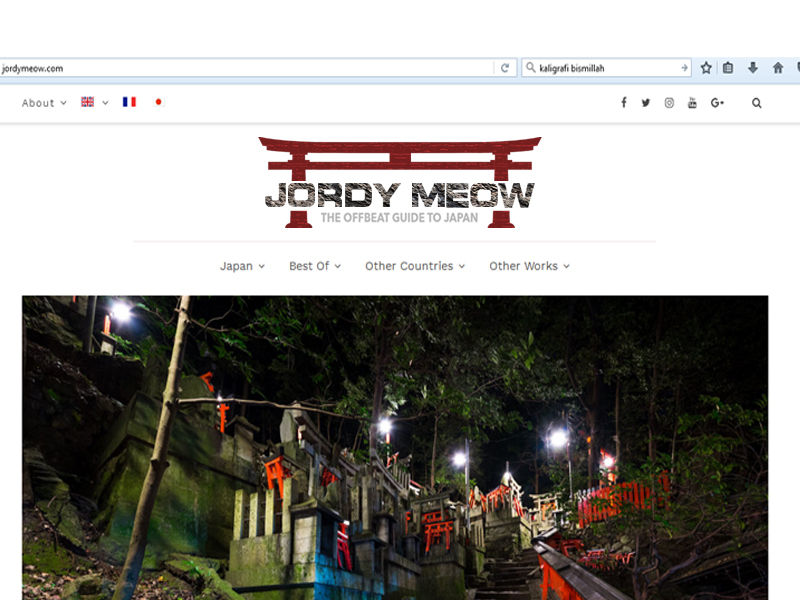
Task: Open the Best Of menu
Action: (x=315, y=266)
